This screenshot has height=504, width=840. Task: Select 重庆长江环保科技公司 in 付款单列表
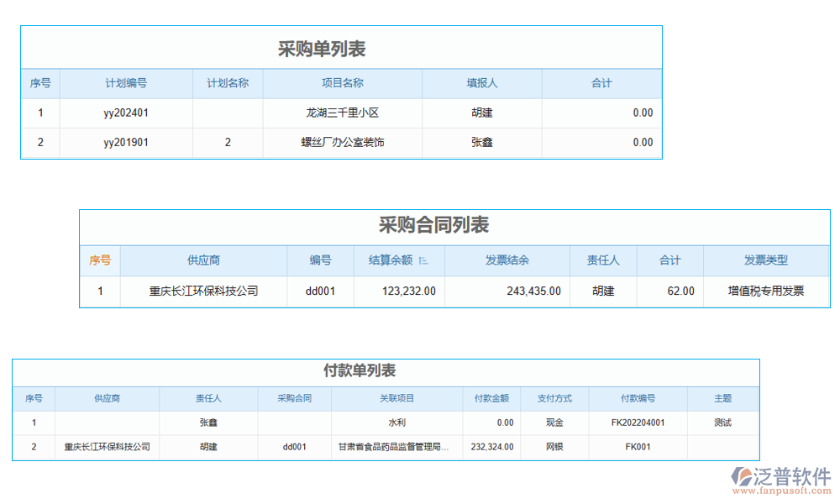coord(108,447)
